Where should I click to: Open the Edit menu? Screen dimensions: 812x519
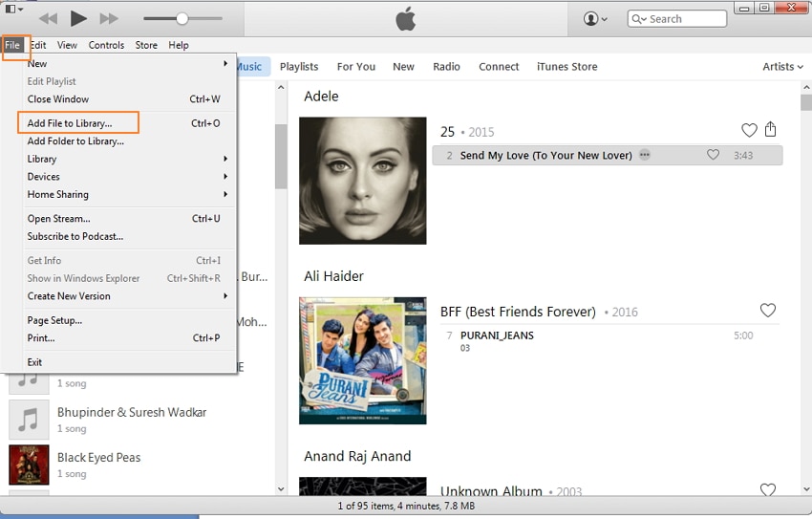coord(39,45)
